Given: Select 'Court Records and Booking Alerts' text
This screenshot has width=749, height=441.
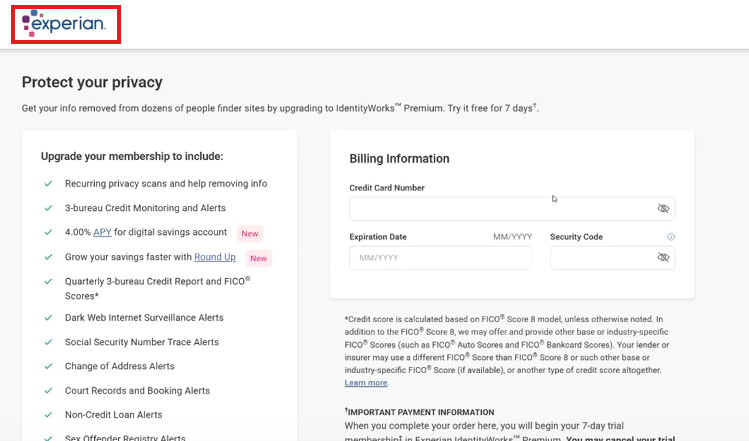Looking at the screenshot, I should [138, 390].
